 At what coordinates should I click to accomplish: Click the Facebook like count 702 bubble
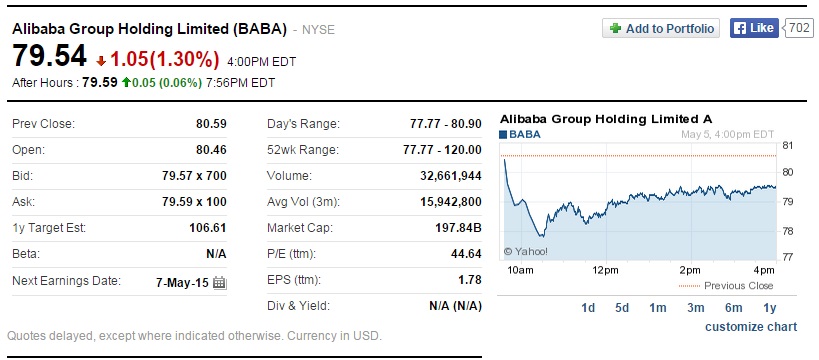coord(798,28)
